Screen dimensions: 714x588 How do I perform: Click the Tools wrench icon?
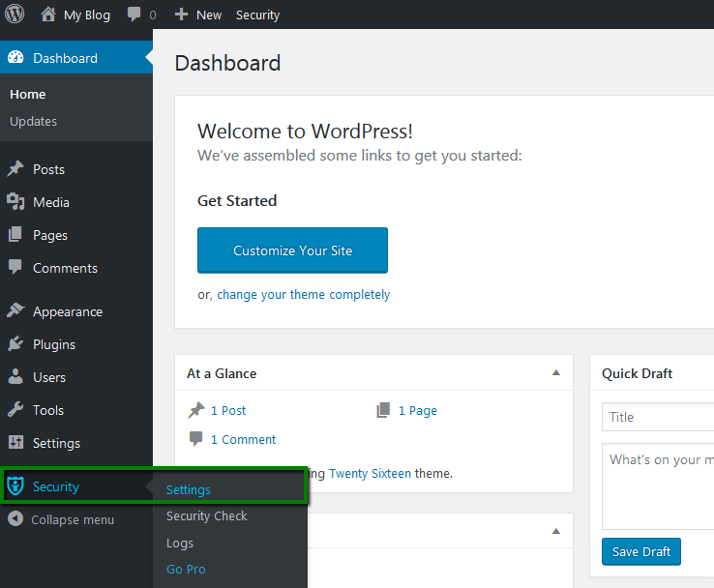[x=15, y=410]
